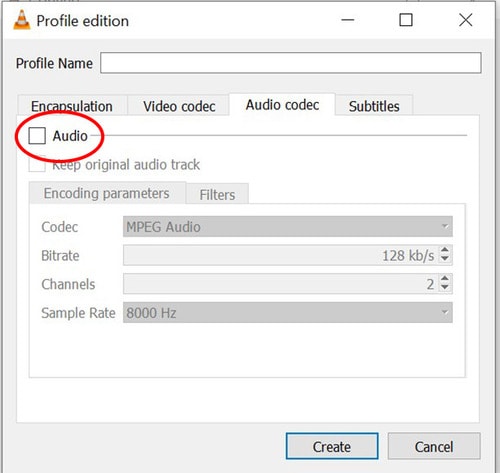Maximize the Profile edition window
This screenshot has width=500, height=473.
406,20
